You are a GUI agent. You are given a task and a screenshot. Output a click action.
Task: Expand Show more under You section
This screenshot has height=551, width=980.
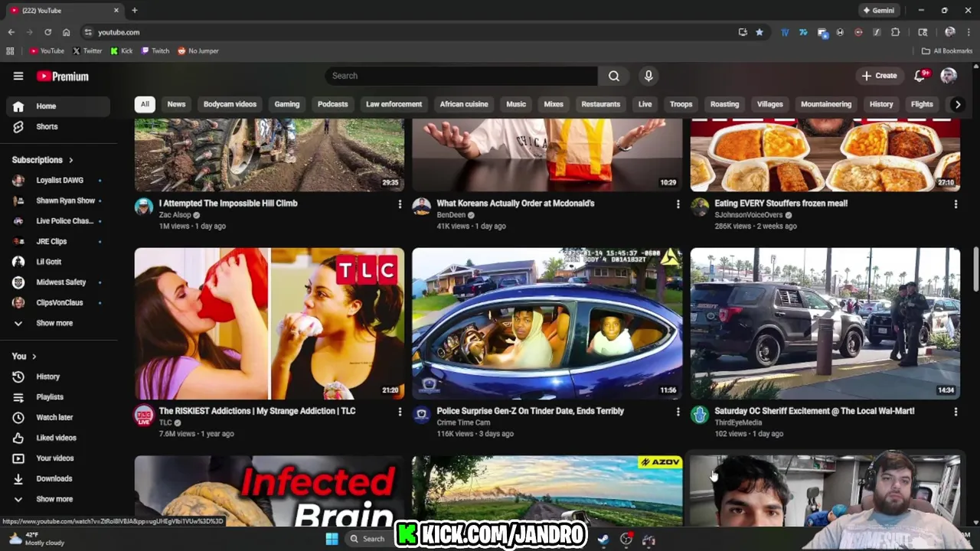55,499
